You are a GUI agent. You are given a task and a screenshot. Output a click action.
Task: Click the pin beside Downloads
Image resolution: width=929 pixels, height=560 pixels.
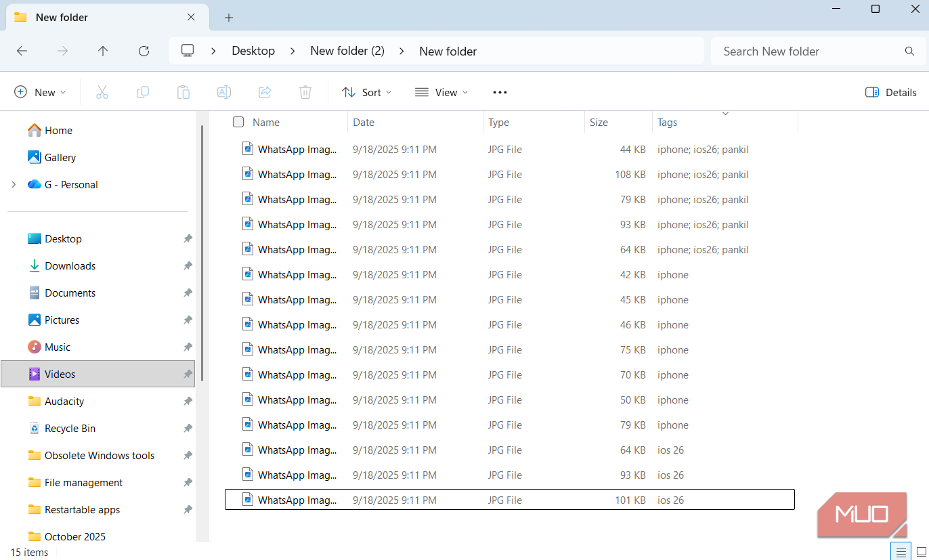188,265
